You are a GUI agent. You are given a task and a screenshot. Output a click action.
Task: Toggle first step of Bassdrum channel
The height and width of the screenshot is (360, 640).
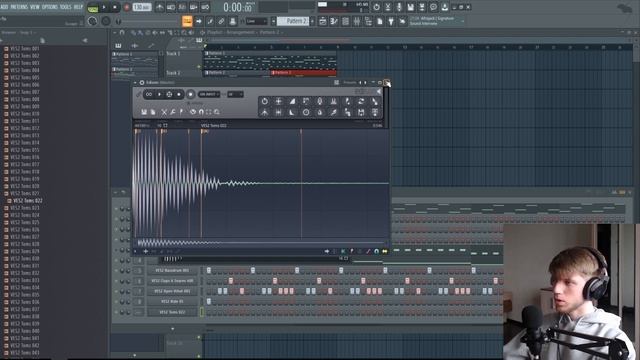(209, 270)
